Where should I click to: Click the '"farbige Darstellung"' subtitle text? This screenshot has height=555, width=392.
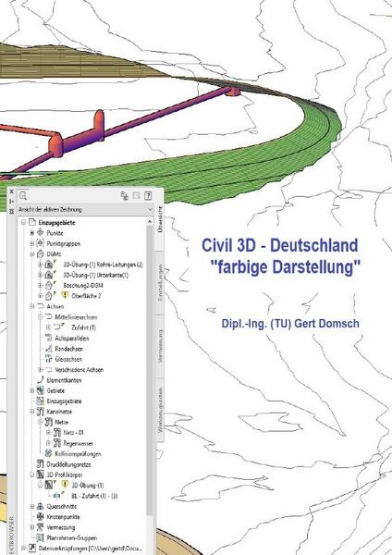[x=286, y=267]
